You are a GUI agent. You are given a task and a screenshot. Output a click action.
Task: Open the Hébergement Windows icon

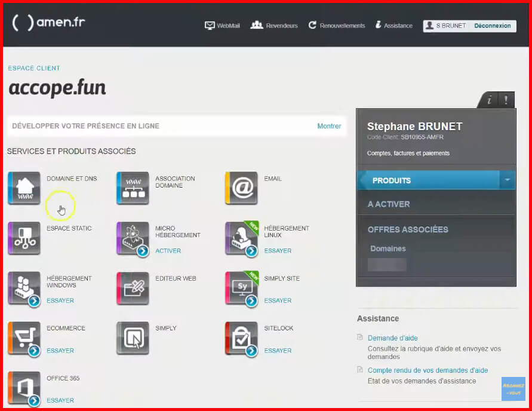(x=24, y=288)
